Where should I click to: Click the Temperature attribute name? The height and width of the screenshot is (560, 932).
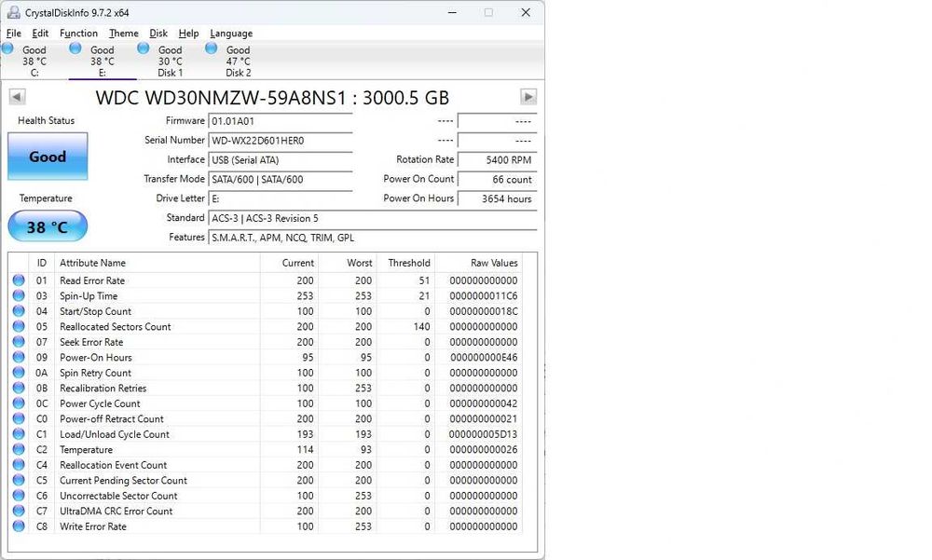click(86, 449)
